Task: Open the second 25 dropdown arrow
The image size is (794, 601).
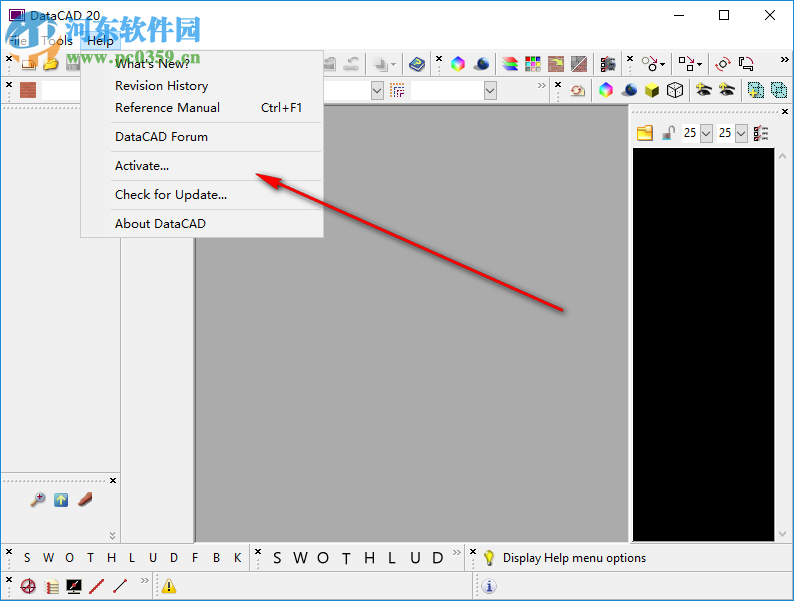Action: (x=741, y=133)
